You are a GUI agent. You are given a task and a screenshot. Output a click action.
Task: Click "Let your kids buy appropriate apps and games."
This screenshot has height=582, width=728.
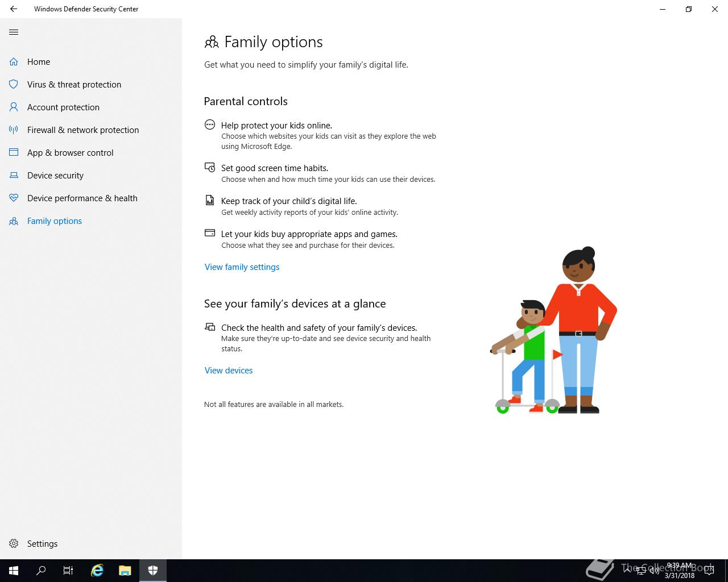(x=309, y=234)
